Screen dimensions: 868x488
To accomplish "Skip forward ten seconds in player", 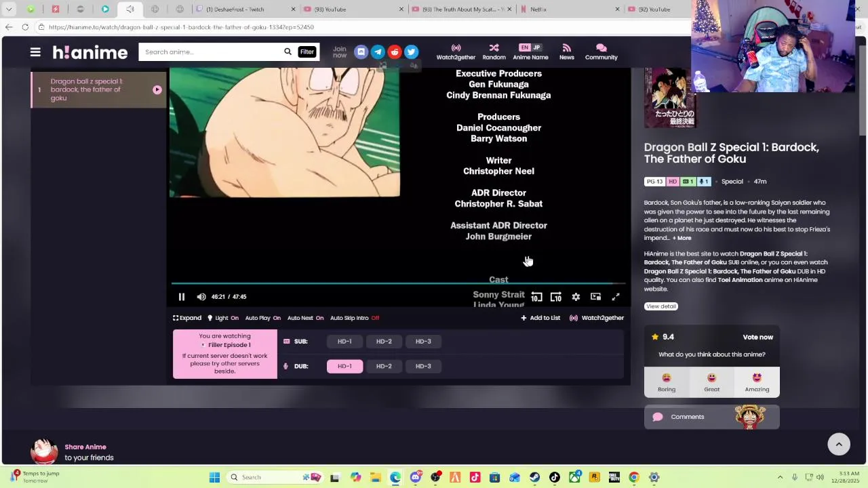I will [x=556, y=297].
